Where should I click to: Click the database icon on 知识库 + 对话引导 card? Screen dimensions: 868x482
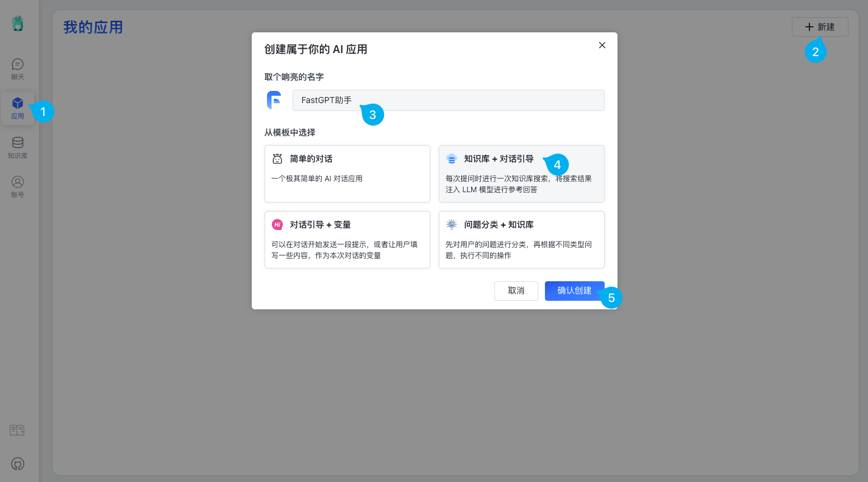pyautogui.click(x=452, y=159)
